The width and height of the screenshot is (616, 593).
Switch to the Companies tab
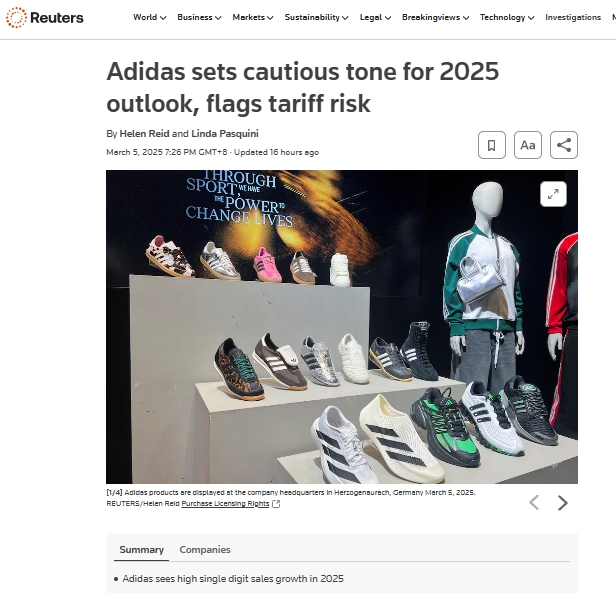point(205,549)
